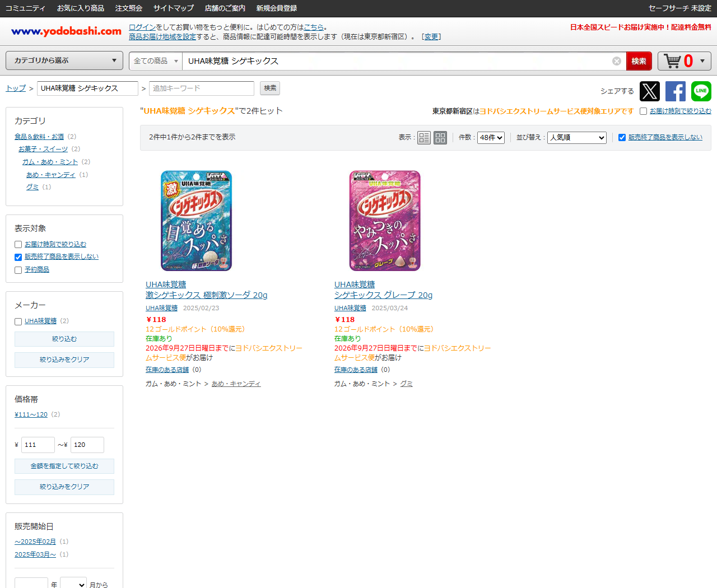The width and height of the screenshot is (717, 588).
Task: Focus the 追加キーワード input field
Action: (x=202, y=88)
